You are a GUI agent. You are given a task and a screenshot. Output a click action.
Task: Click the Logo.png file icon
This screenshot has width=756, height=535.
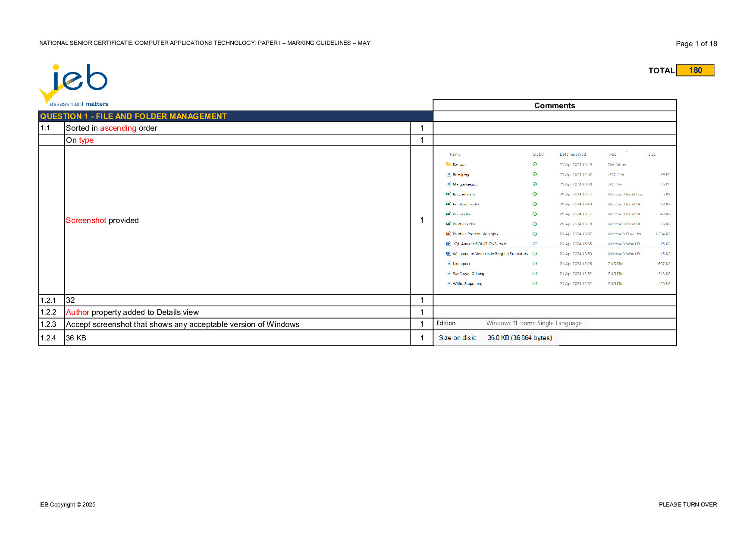tap(449, 264)
